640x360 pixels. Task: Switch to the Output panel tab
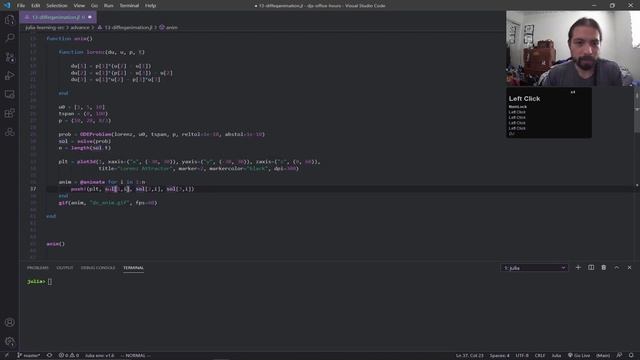pyautogui.click(x=64, y=268)
